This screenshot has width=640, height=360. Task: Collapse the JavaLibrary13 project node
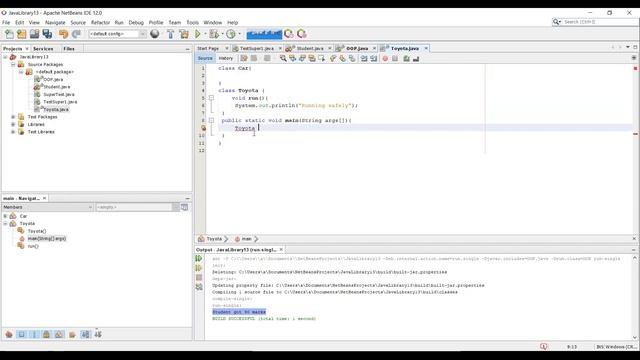pos(5,57)
